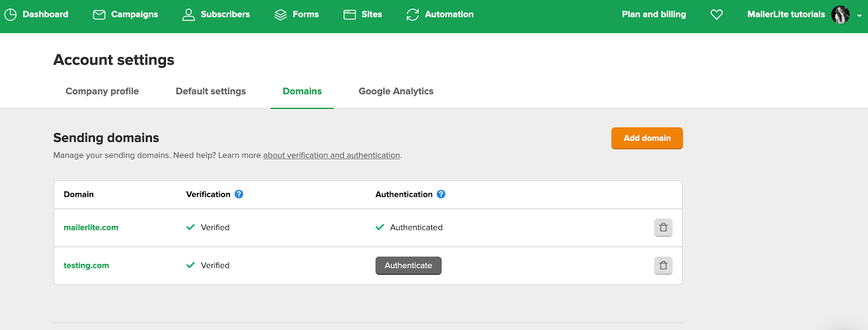868x330 pixels.
Task: Delete the testing.com domain with trash icon
Action: 663,266
